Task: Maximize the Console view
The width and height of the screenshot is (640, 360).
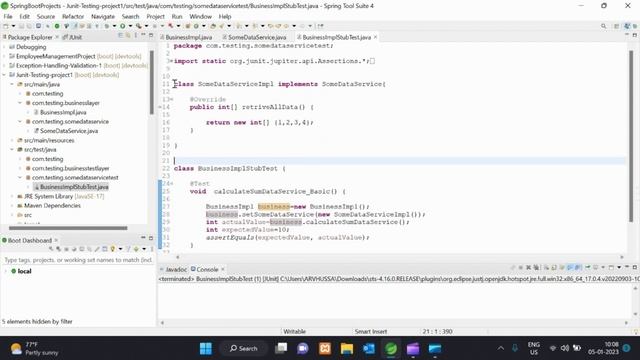Action: pyautogui.click(x=635, y=267)
